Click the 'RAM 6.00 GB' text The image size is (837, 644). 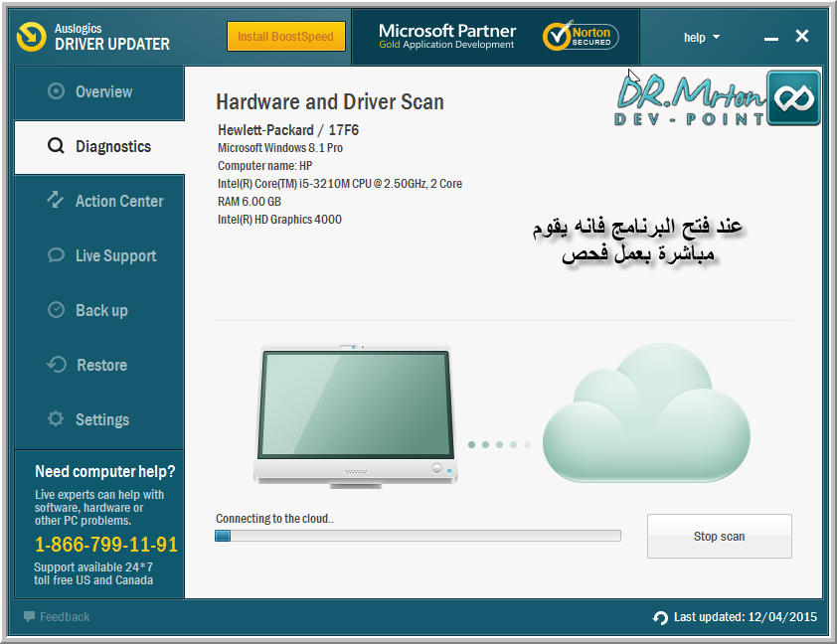tap(250, 202)
